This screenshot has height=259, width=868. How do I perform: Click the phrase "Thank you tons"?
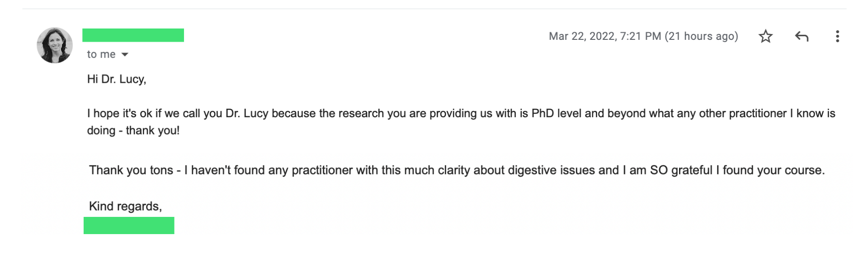[x=131, y=170]
